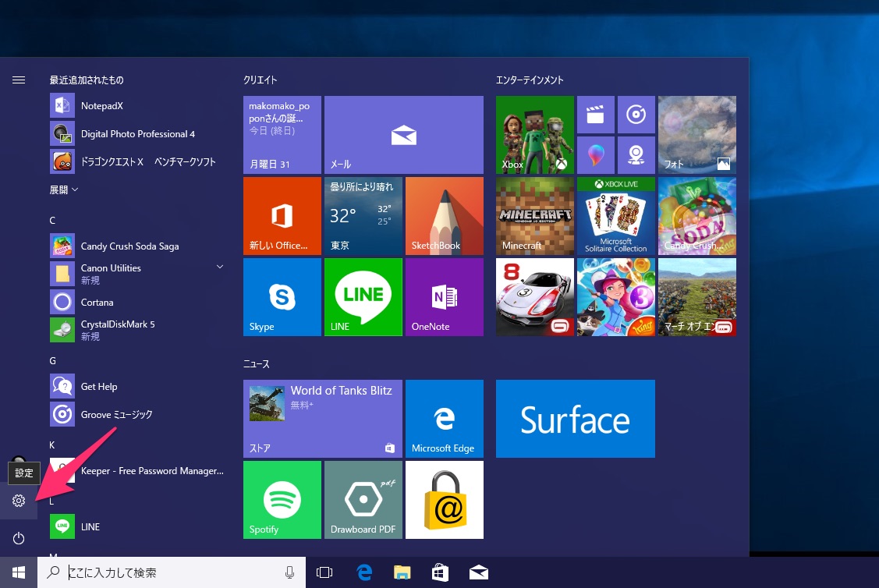Open the Skype tile
Viewport: 879px width, 588px height.
(282, 297)
